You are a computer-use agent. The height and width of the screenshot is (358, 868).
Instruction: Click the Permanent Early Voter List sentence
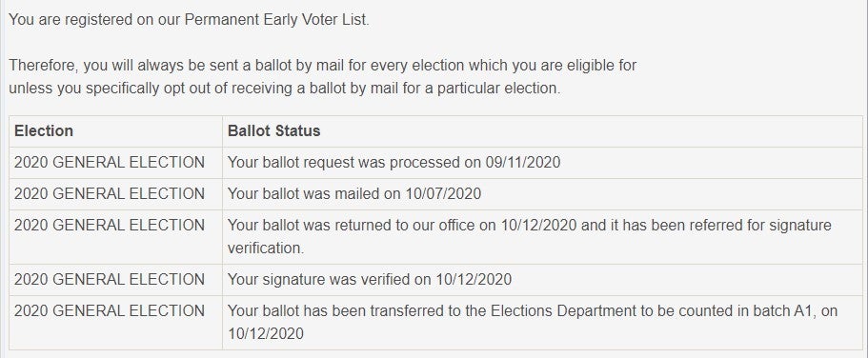[189, 20]
